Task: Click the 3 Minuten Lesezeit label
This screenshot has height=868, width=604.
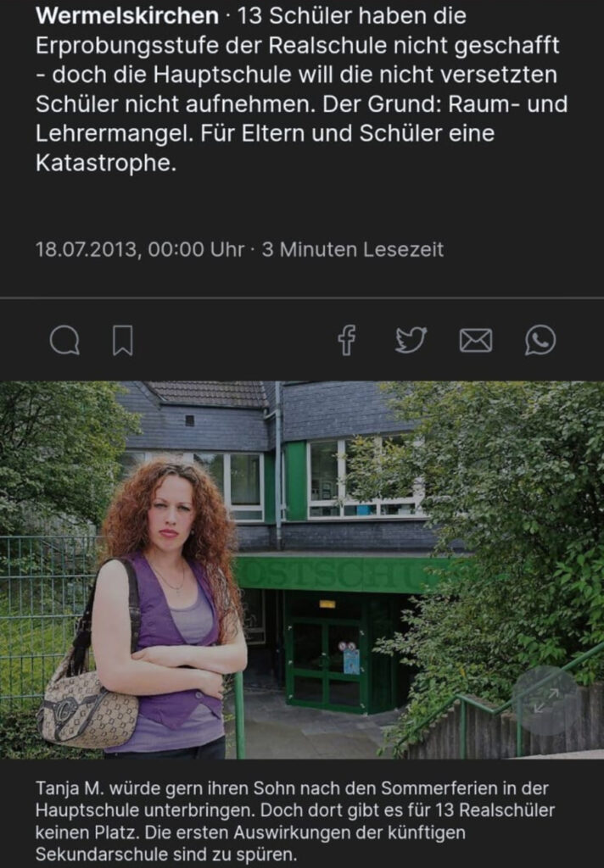Action: click(x=352, y=250)
